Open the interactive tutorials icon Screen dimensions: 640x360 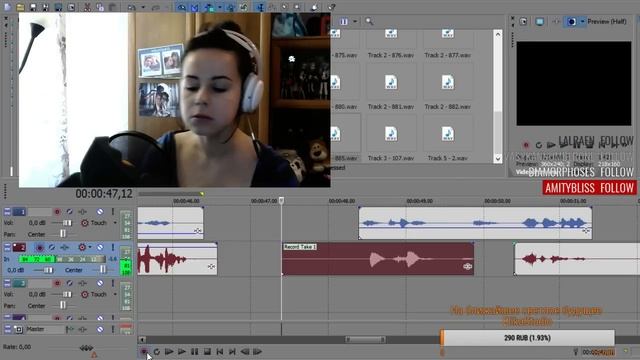point(315,7)
